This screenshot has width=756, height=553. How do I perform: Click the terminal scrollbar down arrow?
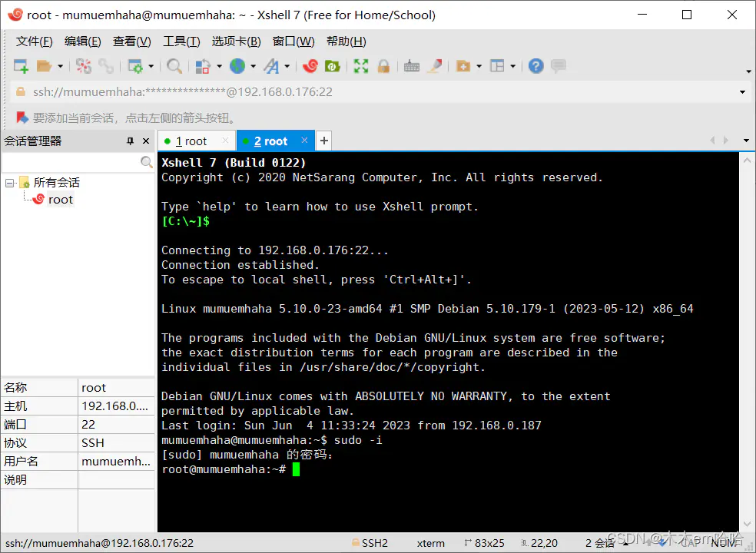[x=747, y=524]
